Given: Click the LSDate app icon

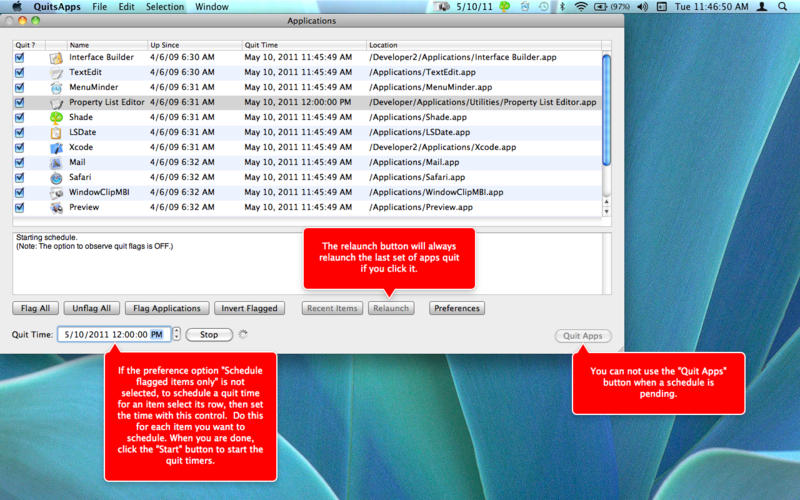Looking at the screenshot, I should click(56, 133).
